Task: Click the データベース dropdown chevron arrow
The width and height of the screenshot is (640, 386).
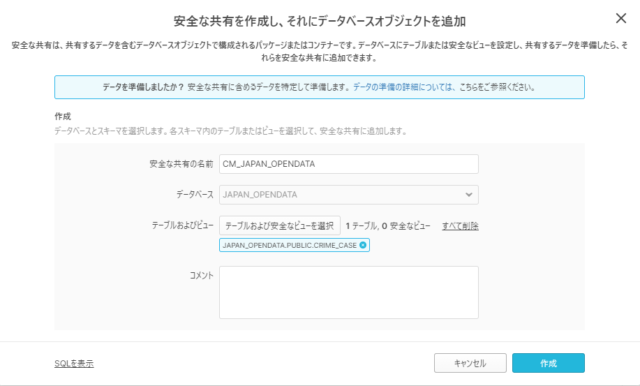Action: 469,195
